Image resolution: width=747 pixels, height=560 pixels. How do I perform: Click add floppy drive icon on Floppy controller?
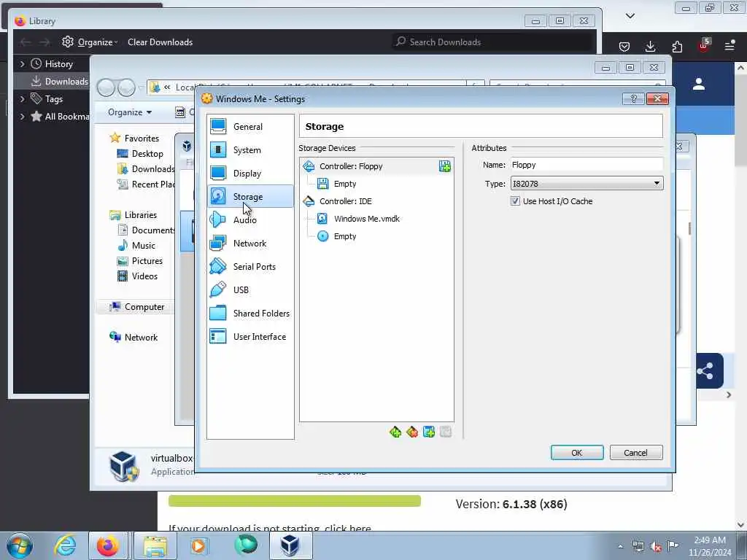click(444, 166)
